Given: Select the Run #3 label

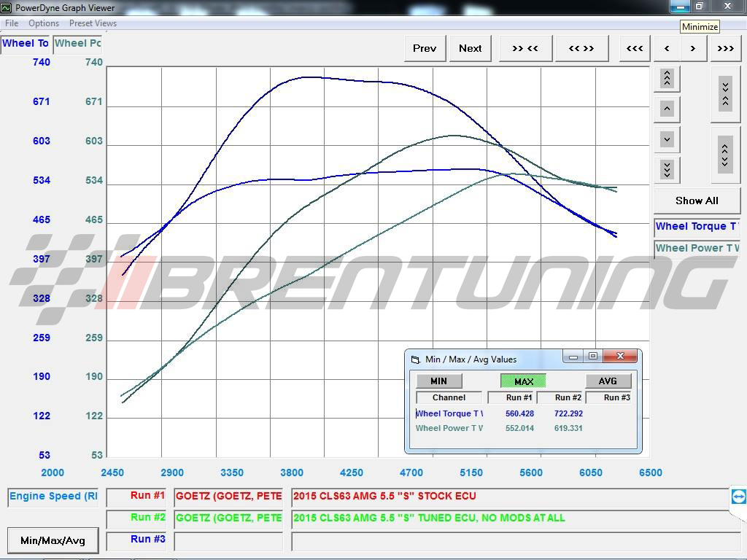Looking at the screenshot, I should click(x=136, y=540).
